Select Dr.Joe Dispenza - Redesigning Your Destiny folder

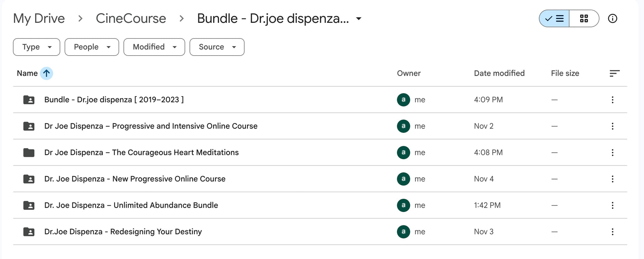point(123,232)
